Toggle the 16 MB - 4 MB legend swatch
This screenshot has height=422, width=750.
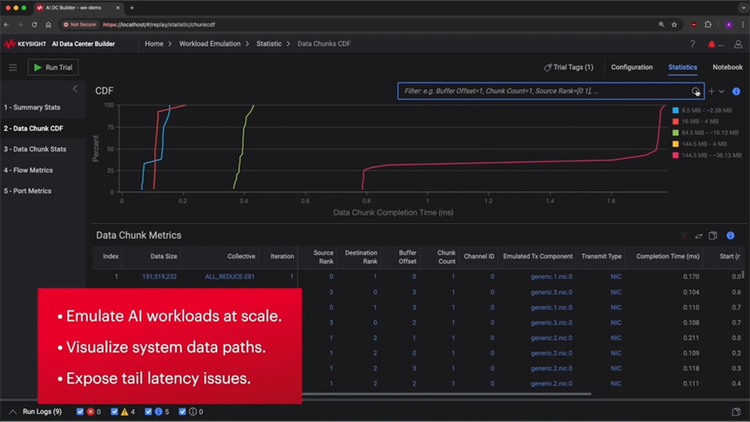(x=675, y=122)
